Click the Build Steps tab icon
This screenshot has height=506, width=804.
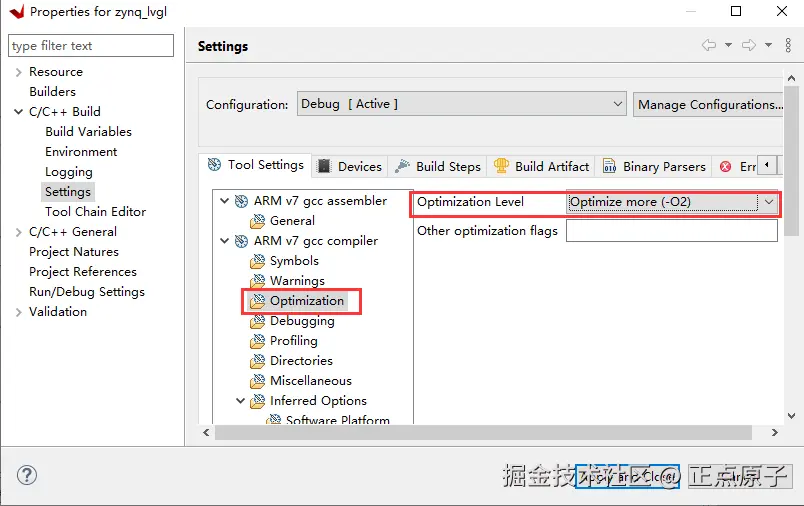pos(403,166)
